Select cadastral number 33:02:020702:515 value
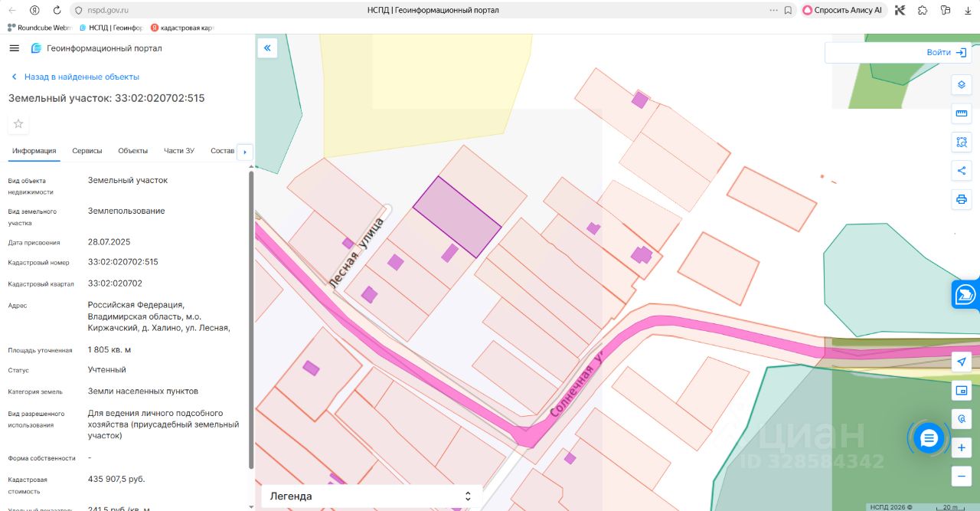 [123, 262]
